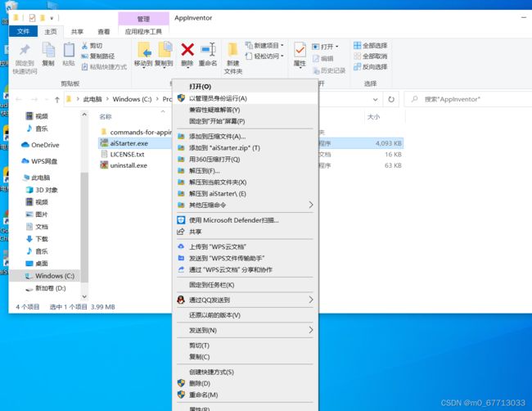This screenshot has height=411, width=532.
Task: Click History (历史记录) in ribbon
Action: [x=329, y=70]
